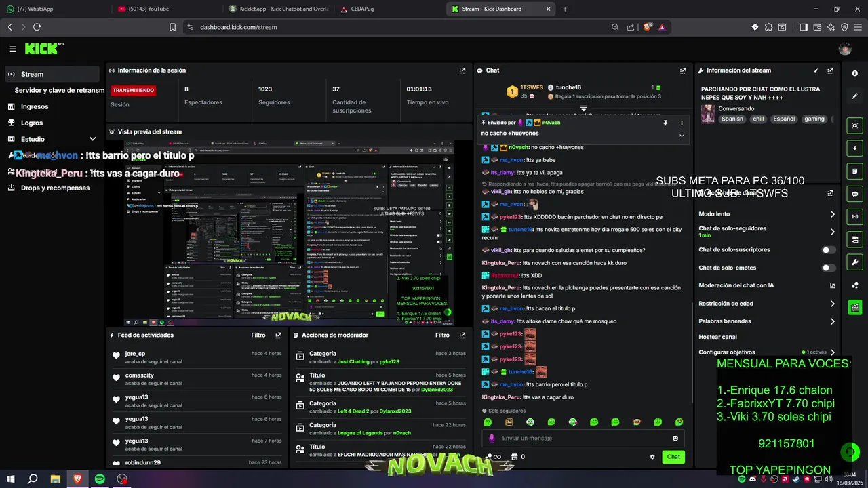This screenshot has width=868, height=488.
Task: Click inside the Enviar un mensaje field
Action: click(x=583, y=439)
